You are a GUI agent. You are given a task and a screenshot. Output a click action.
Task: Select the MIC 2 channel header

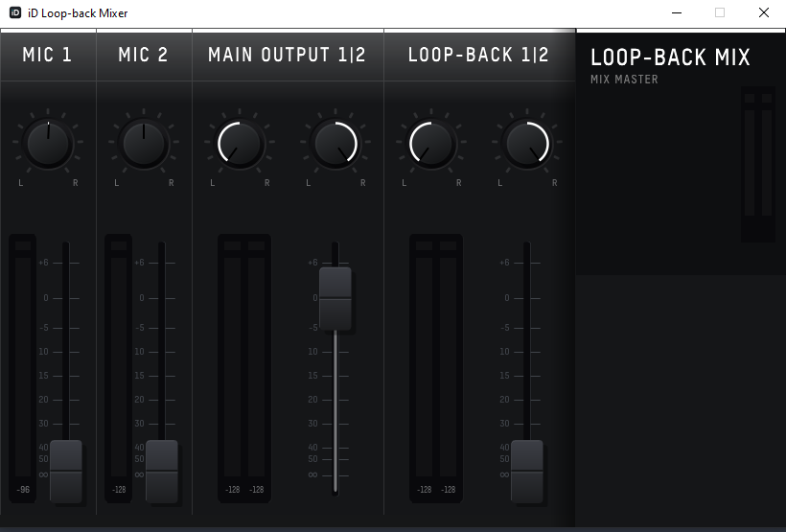click(144, 55)
